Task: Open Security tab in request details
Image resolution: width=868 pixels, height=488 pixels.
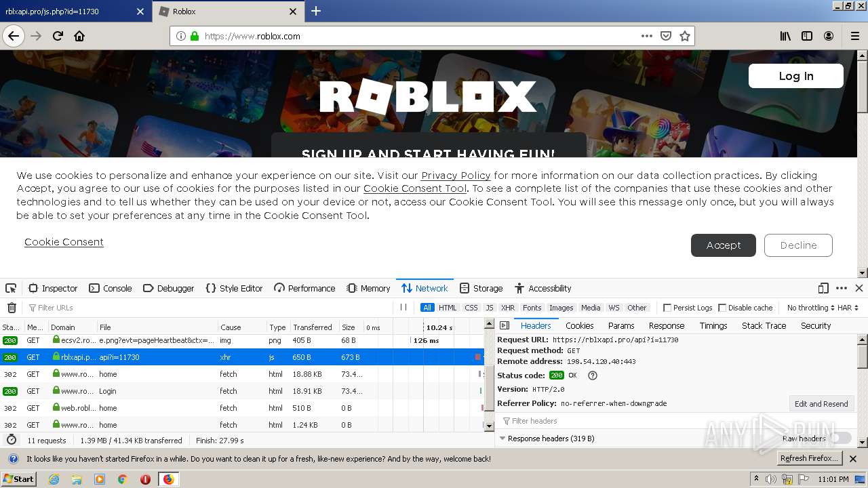Action: (816, 326)
